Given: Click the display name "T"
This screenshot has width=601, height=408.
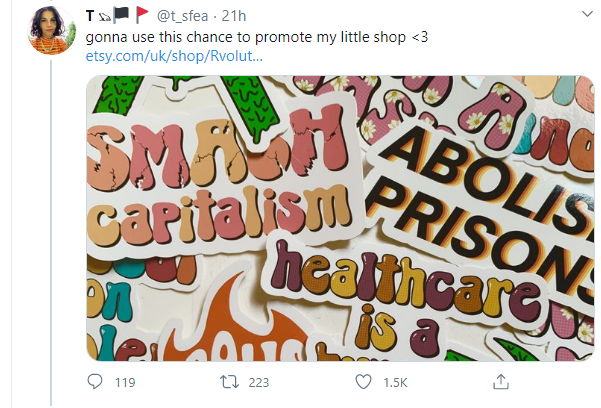Looking at the screenshot, I should coord(90,16).
